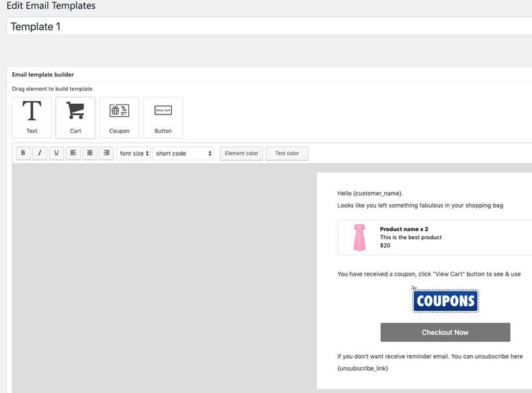Select the Cart element block
Viewport: 532px width, 393px height.
click(x=75, y=117)
